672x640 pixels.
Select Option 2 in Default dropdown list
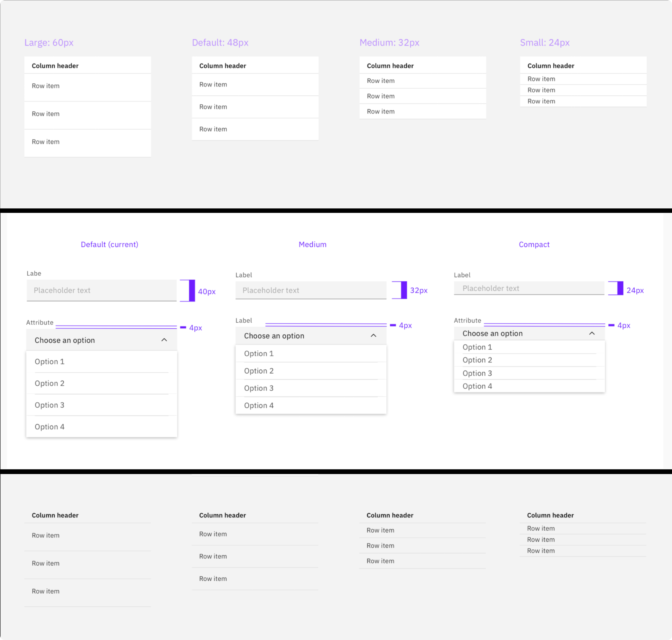point(50,383)
